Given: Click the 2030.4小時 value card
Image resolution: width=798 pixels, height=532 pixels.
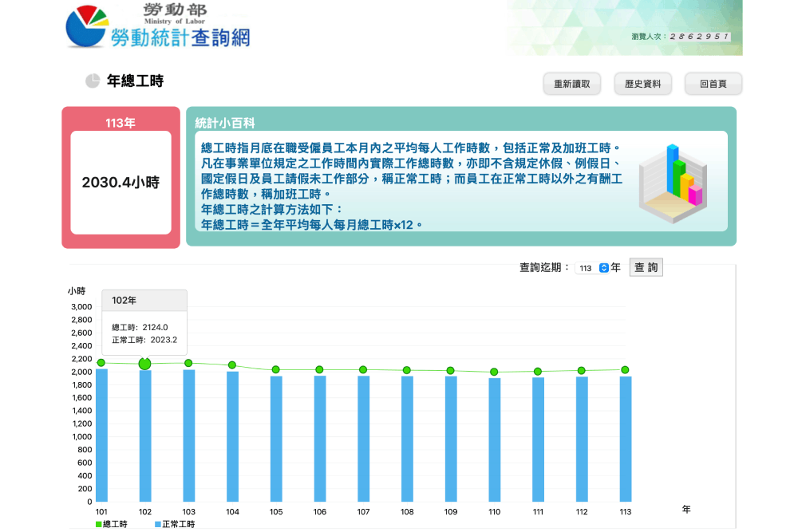Looking at the screenshot, I should tap(120, 183).
